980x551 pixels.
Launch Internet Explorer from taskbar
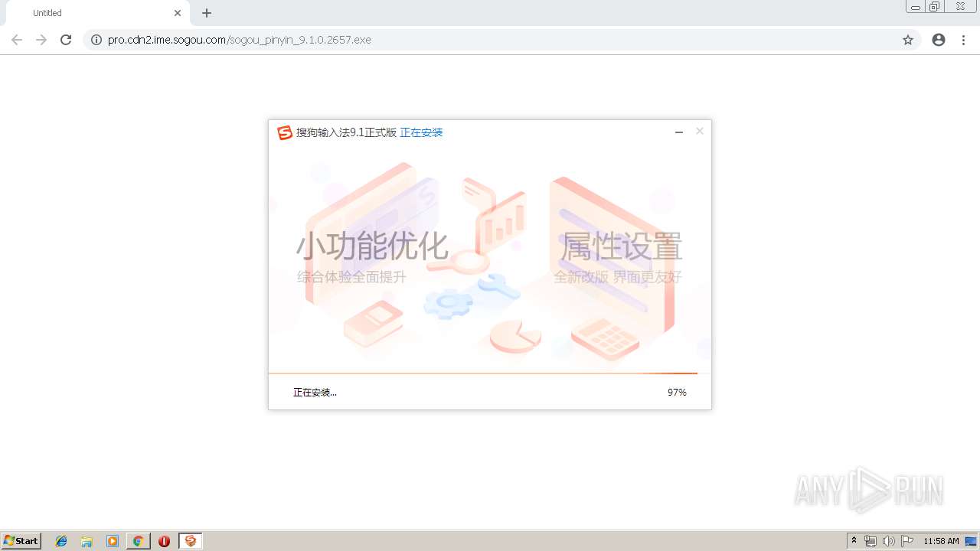[61, 541]
